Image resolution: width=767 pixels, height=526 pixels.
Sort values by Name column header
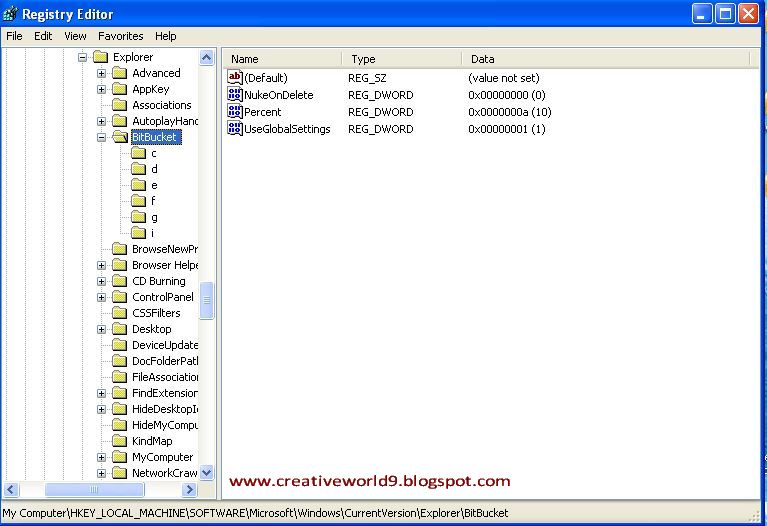coord(283,59)
